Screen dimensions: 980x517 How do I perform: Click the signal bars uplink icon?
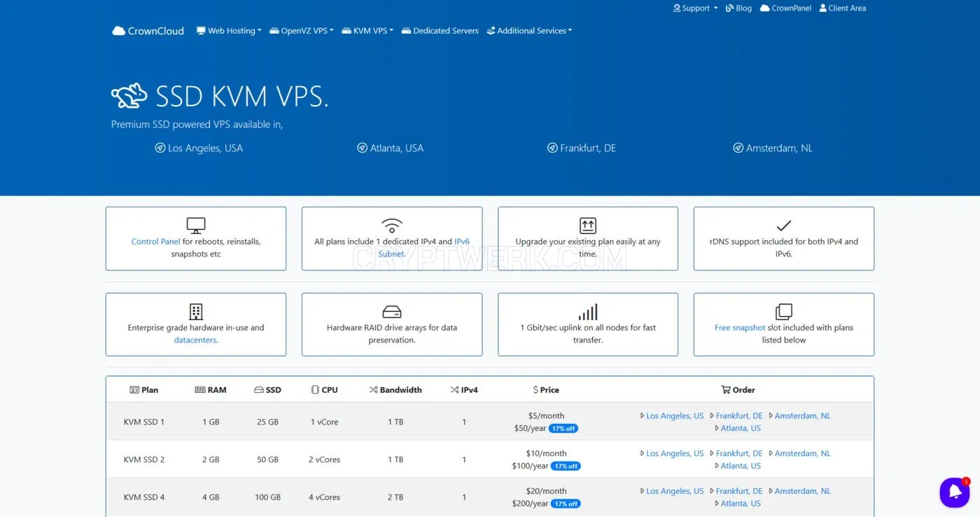click(x=588, y=312)
